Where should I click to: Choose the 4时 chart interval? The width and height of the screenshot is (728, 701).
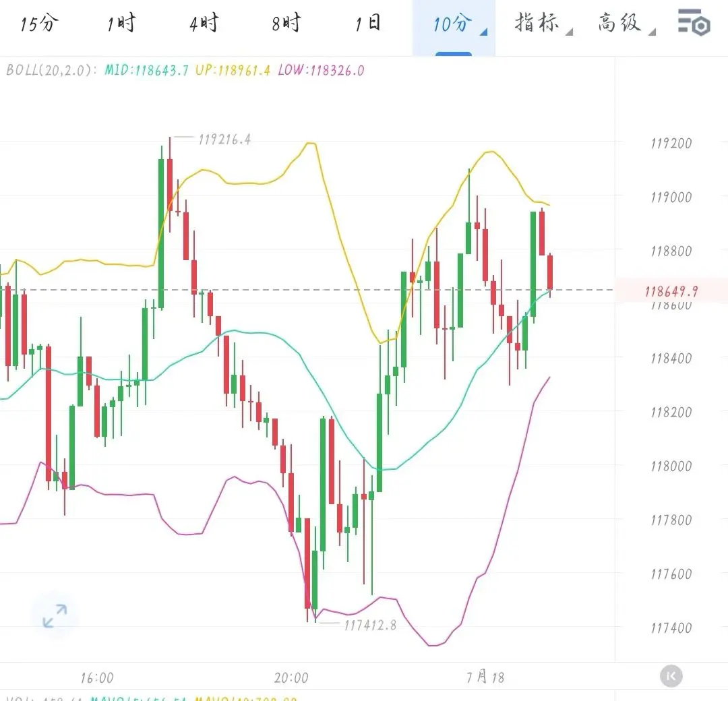pyautogui.click(x=204, y=23)
